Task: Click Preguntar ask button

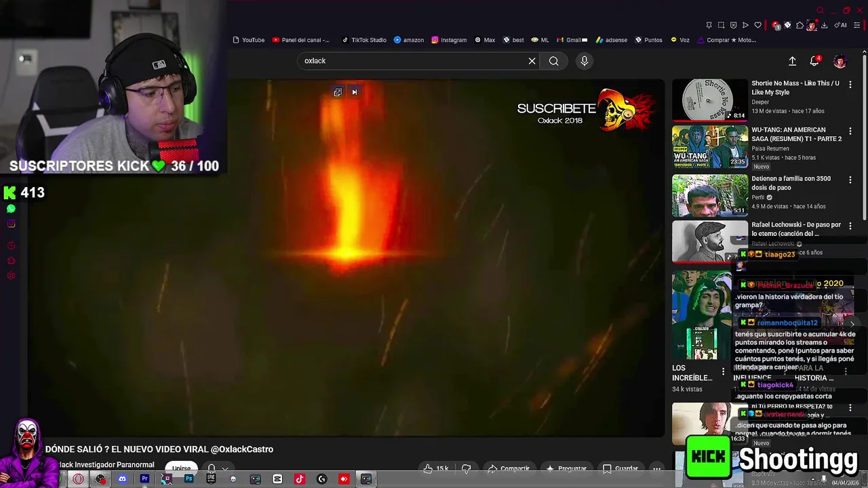Action: pos(566,468)
